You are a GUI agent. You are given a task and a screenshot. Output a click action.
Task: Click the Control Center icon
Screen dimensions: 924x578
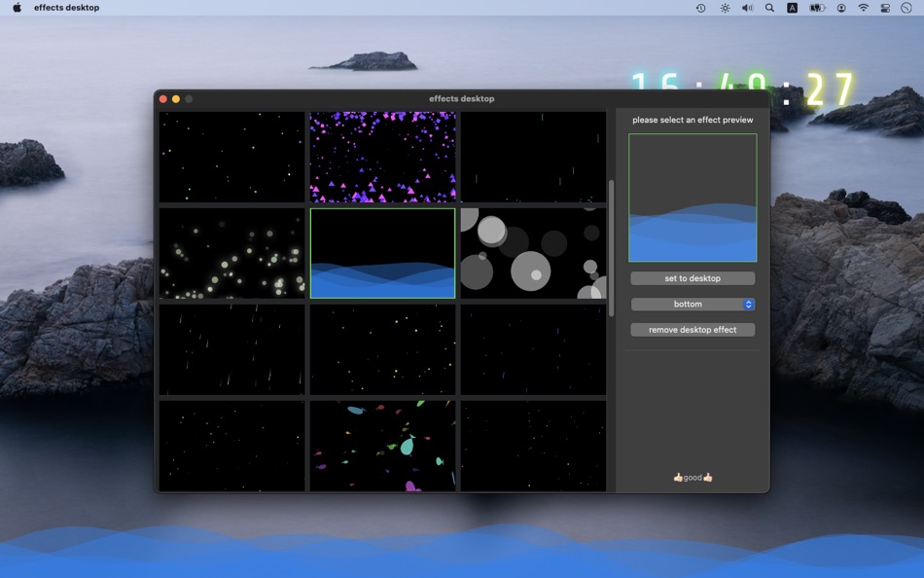pyautogui.click(x=886, y=8)
